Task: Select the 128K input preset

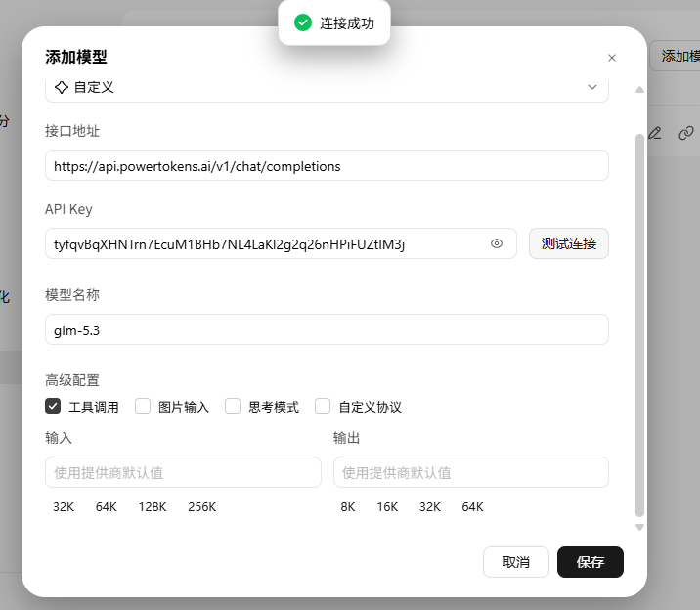Action: [153, 507]
